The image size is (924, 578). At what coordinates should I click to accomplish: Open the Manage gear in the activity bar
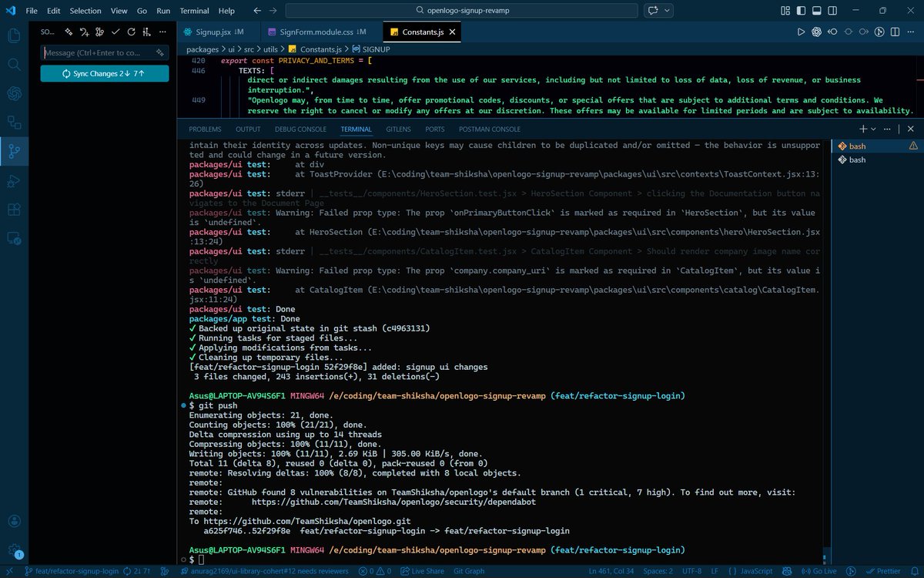tap(14, 550)
